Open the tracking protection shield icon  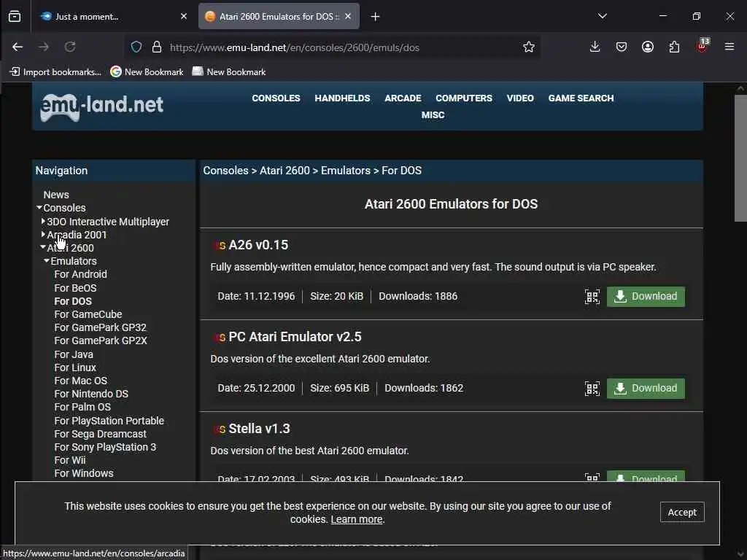136,47
